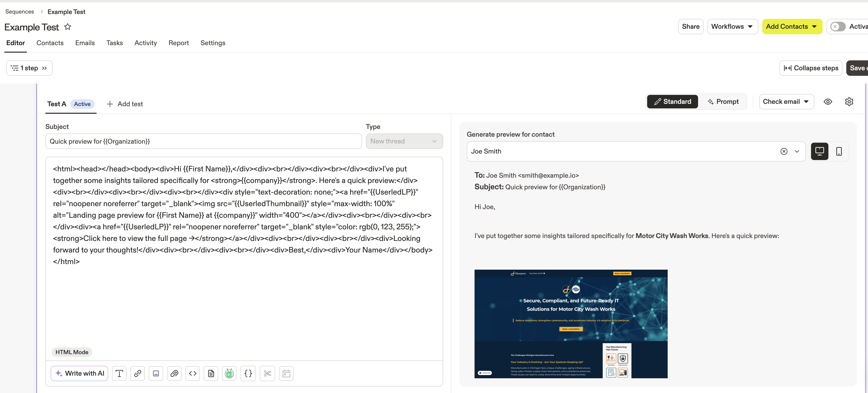This screenshot has height=393, width=868.
Task: Switch preview to mobile view
Action: 839,151
